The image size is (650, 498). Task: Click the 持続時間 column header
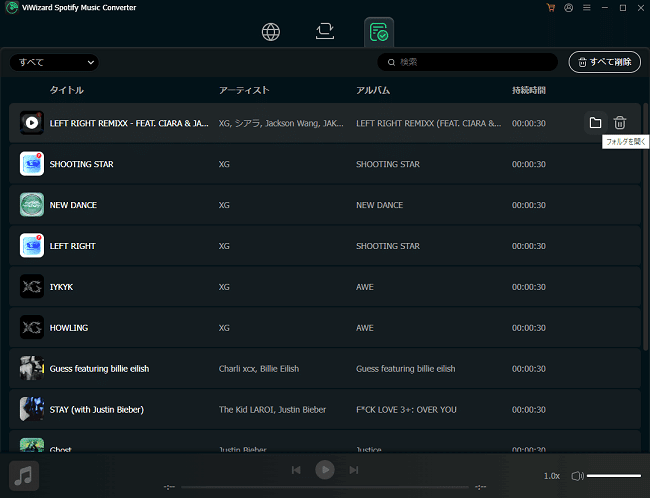[x=529, y=90]
